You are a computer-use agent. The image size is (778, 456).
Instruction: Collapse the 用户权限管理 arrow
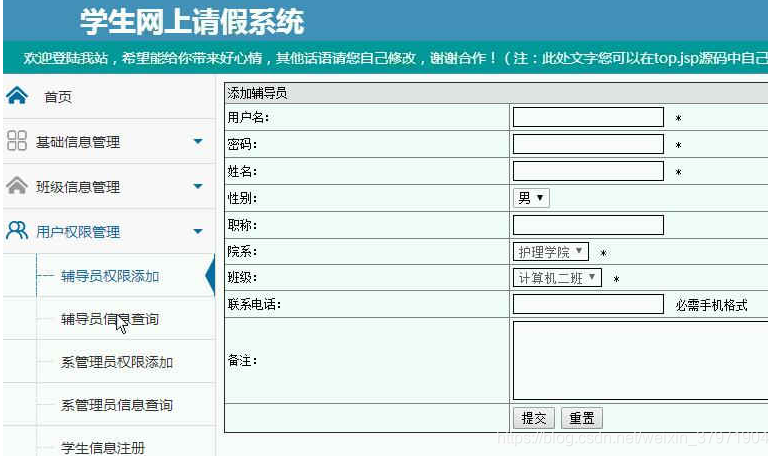coord(198,231)
